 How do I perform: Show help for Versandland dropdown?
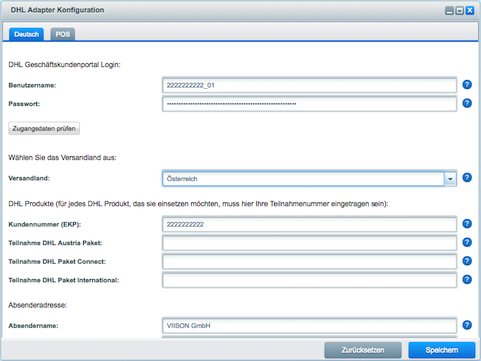pos(467,178)
